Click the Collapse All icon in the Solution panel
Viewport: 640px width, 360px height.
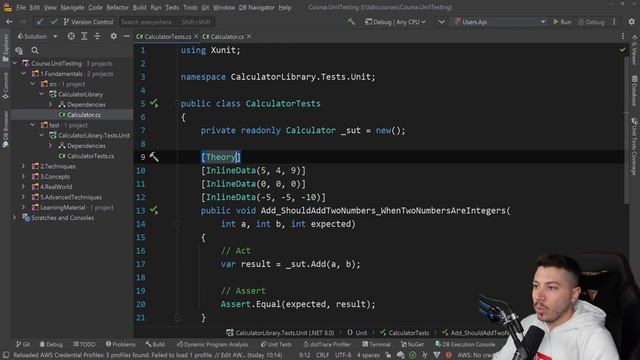(x=97, y=36)
